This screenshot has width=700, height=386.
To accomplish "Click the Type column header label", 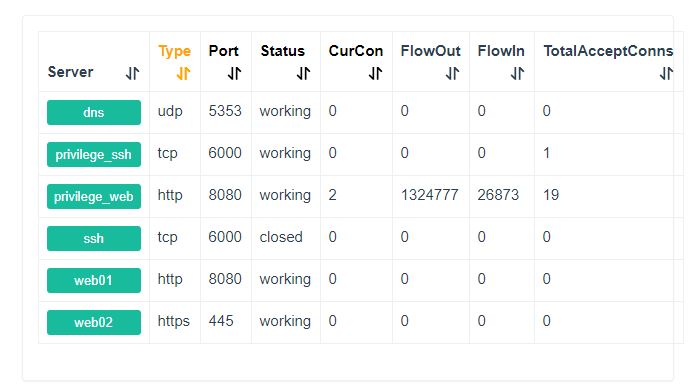I will (175, 52).
